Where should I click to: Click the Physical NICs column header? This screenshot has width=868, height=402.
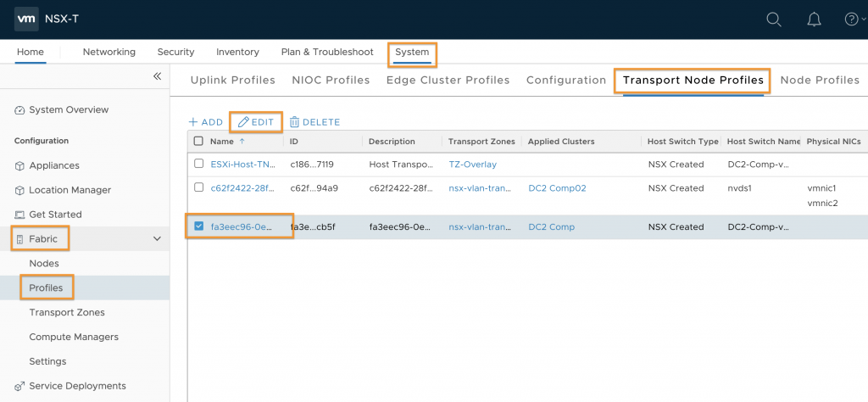click(834, 141)
